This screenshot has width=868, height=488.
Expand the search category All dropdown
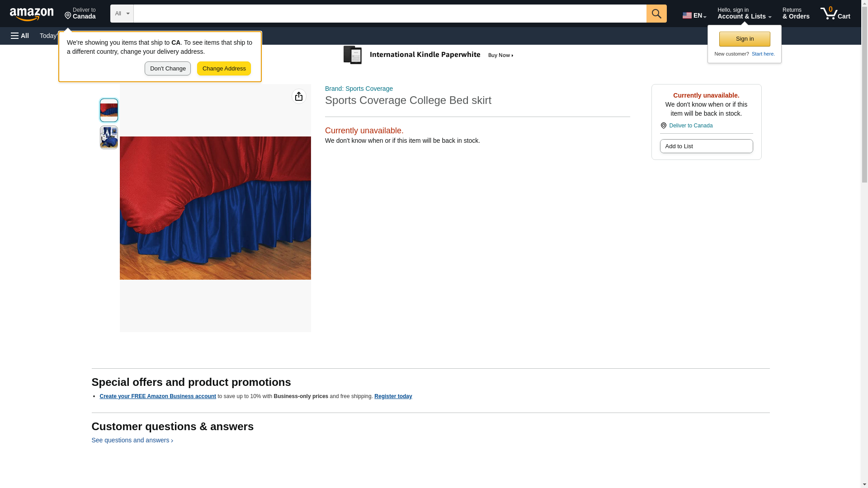click(122, 14)
